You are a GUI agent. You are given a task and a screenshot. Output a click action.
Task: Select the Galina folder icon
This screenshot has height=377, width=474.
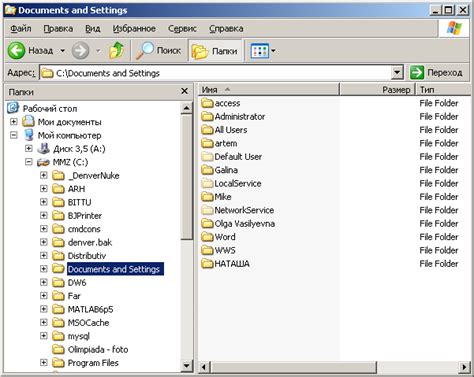tap(207, 170)
